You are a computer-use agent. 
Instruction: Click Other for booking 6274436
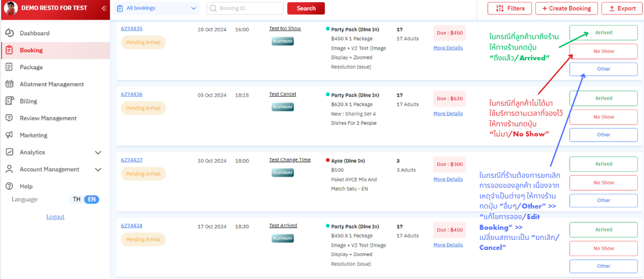point(603,135)
